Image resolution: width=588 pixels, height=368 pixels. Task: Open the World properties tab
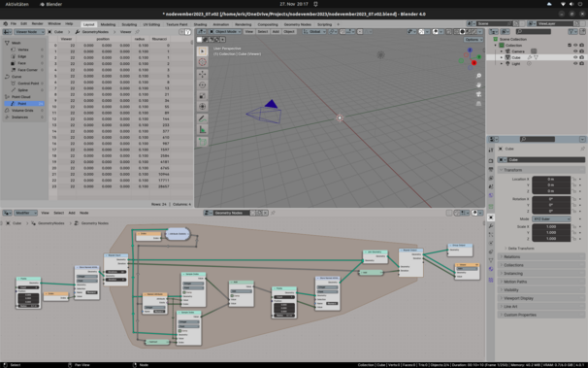point(491,195)
